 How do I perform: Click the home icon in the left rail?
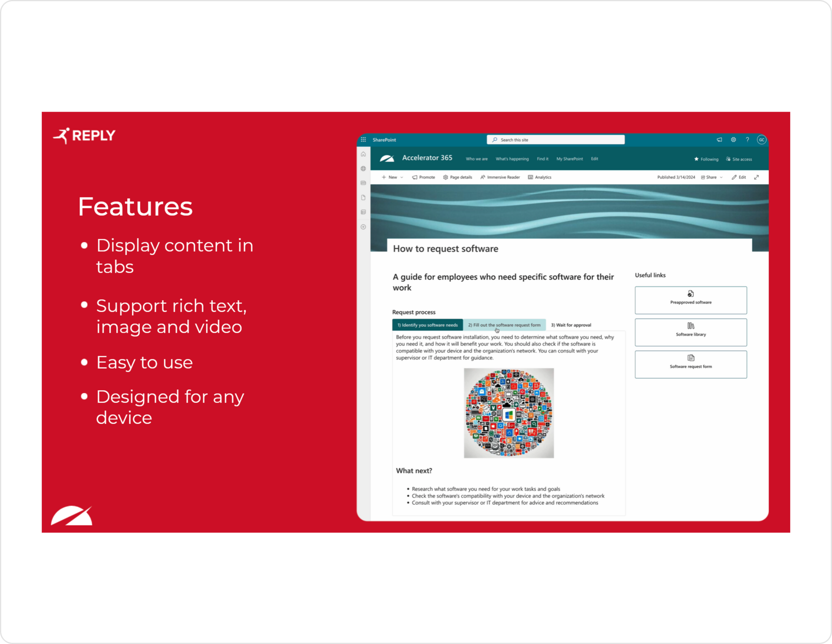tap(363, 154)
